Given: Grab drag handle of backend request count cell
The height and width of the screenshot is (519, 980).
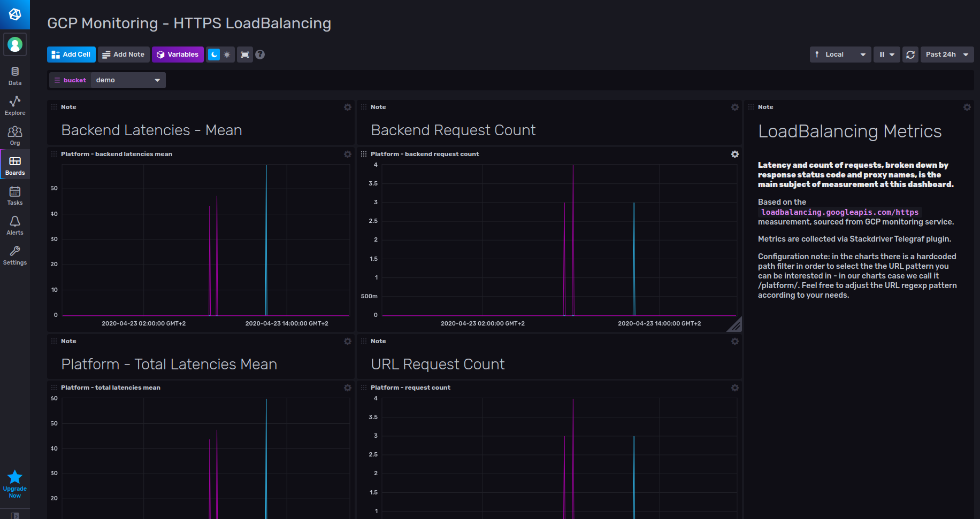Looking at the screenshot, I should 364,154.
